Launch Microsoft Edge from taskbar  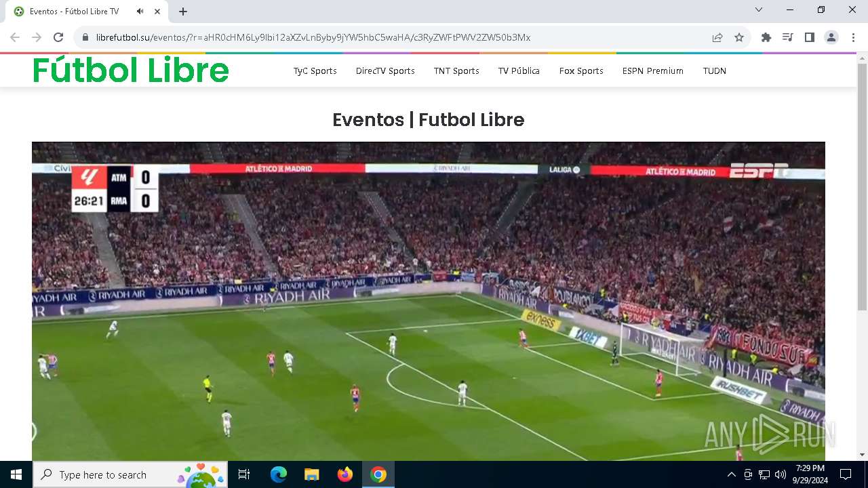point(279,474)
